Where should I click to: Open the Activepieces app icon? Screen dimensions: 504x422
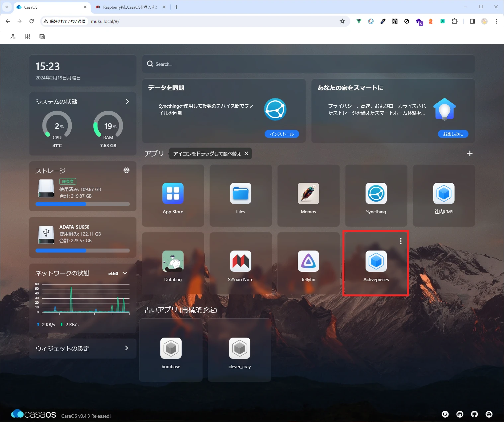click(376, 261)
